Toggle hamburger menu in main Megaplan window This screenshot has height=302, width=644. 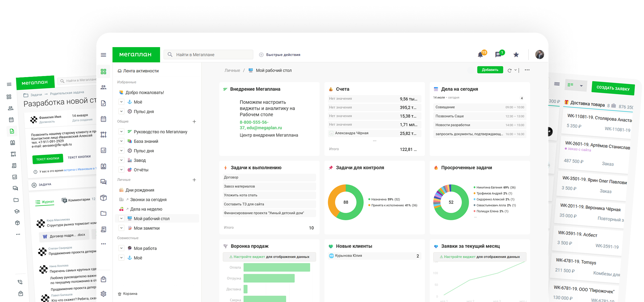104,55
